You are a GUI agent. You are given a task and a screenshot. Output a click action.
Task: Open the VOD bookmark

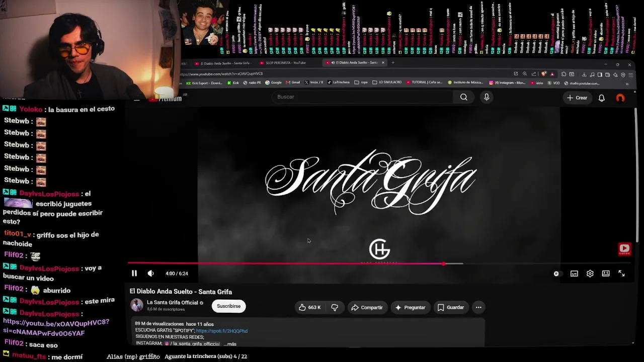coord(553,83)
